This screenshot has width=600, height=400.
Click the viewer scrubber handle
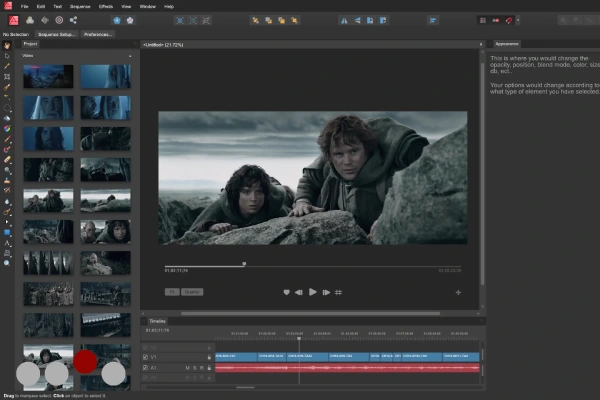tap(244, 264)
